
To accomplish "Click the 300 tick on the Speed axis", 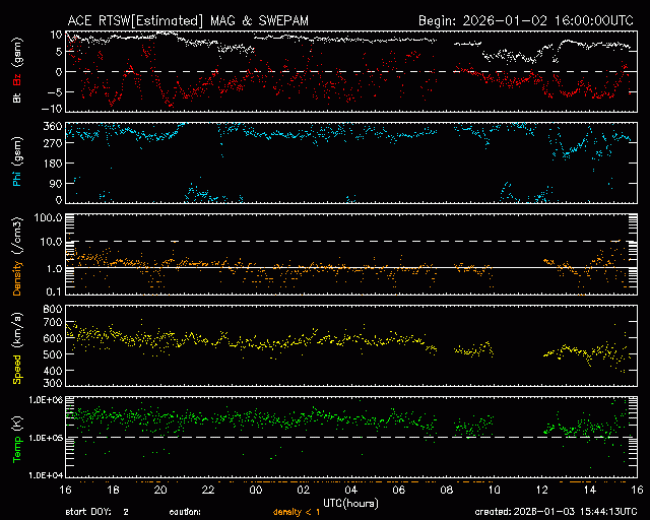I will 53,382.
